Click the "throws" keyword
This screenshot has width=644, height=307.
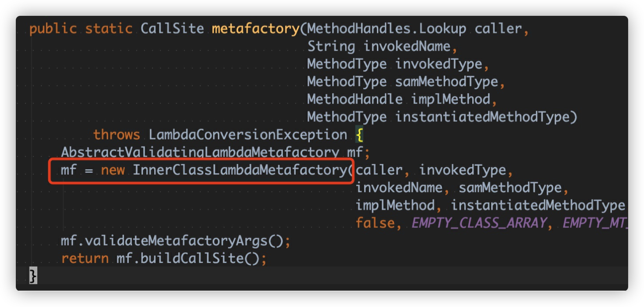point(116,135)
